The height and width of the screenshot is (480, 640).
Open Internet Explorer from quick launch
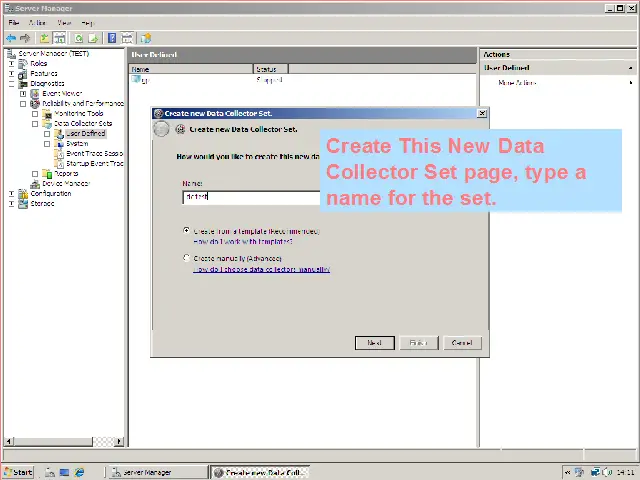click(80, 472)
